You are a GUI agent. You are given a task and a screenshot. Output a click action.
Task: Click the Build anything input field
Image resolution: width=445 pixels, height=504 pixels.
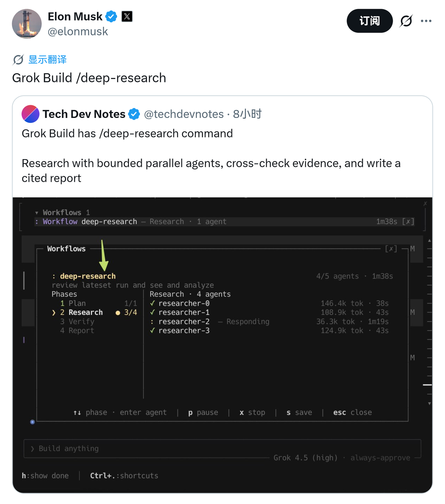(222, 449)
